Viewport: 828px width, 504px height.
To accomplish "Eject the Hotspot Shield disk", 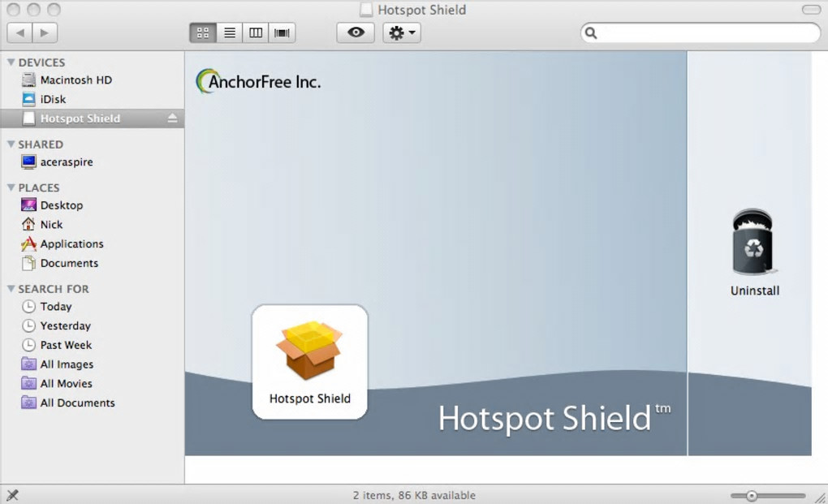I will coord(173,118).
